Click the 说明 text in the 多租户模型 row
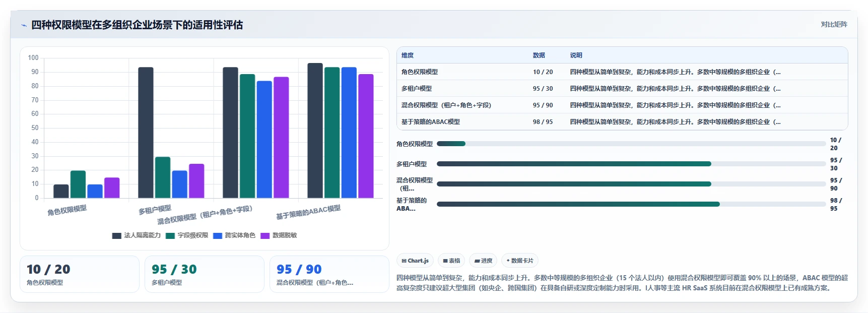The height and width of the screenshot is (313, 868). point(675,89)
